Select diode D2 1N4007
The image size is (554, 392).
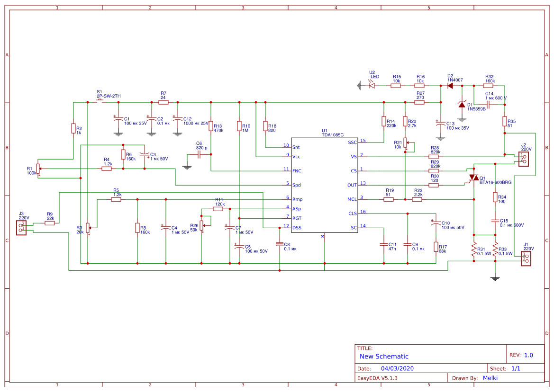pos(450,86)
